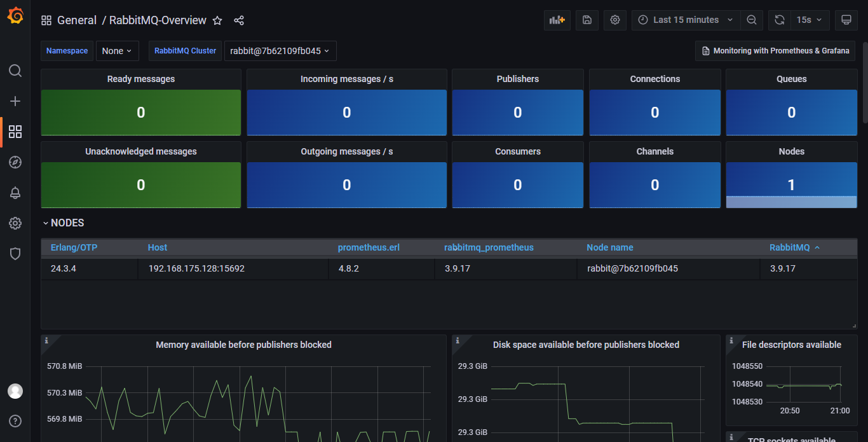Click the Namespace variable label

coord(67,51)
